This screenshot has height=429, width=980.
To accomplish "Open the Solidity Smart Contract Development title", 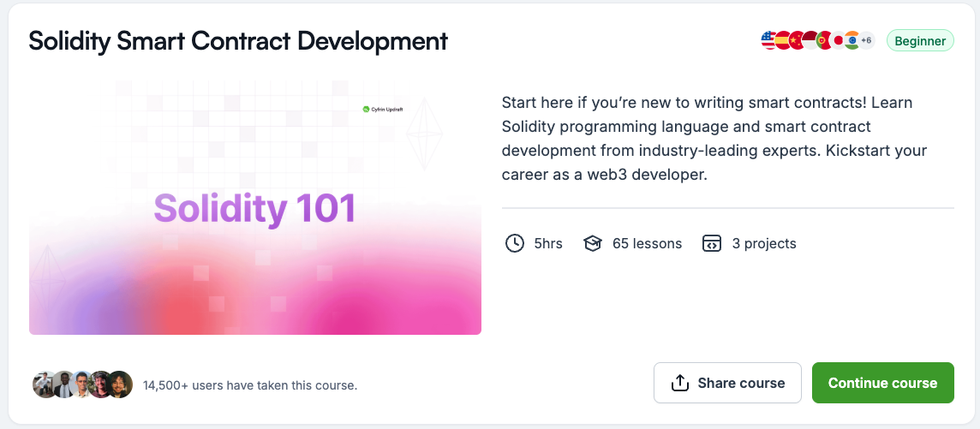I will [238, 40].
